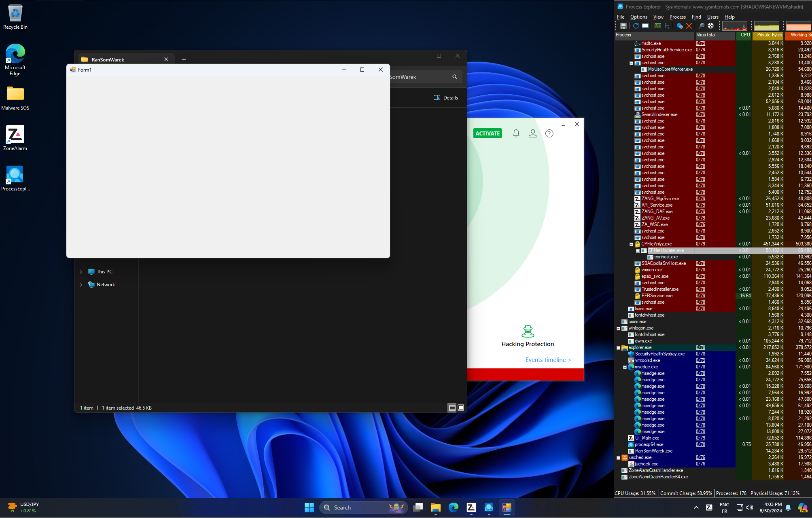This screenshot has height=518, width=812.
Task: Click the red Kill Process X icon
Action: point(689,26)
